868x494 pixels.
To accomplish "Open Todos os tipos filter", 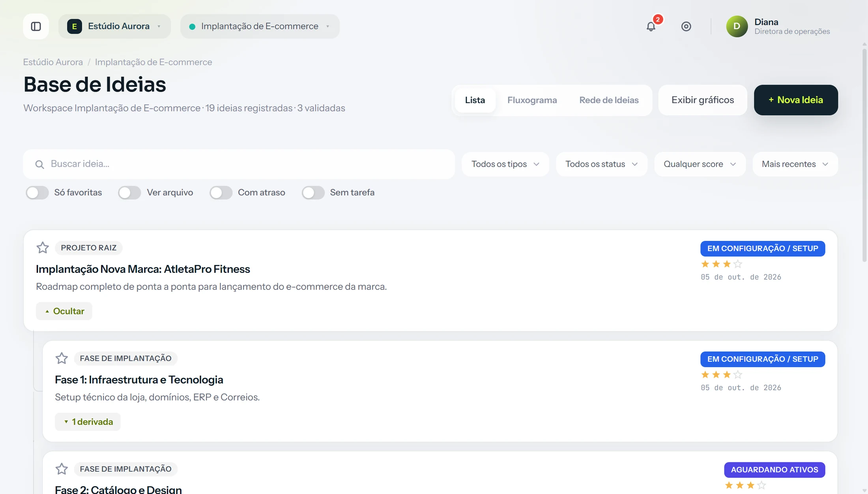I will pos(505,164).
